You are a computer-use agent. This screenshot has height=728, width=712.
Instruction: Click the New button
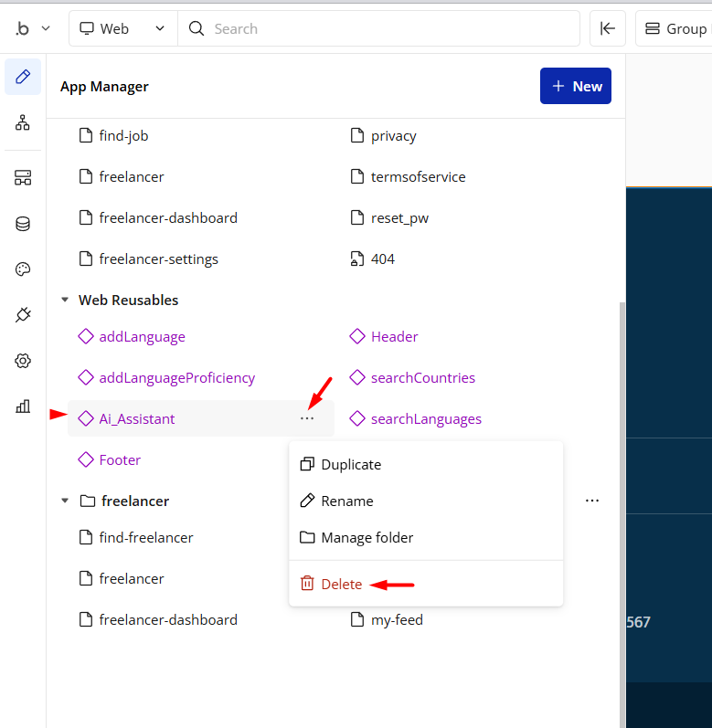click(575, 86)
